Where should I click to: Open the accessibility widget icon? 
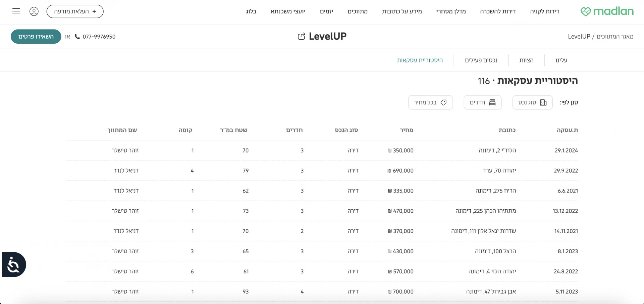pos(14,265)
